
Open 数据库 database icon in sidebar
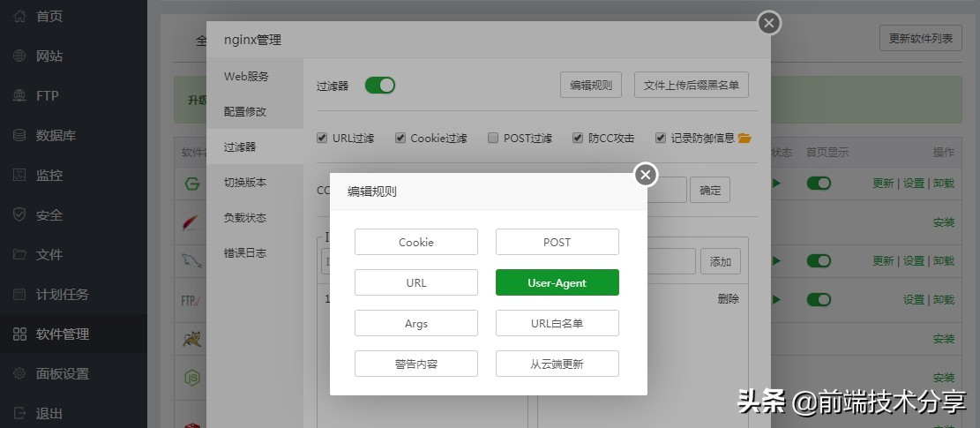pos(19,135)
